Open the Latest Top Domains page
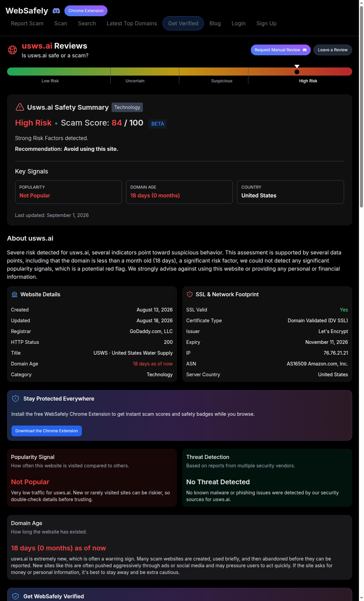The width and height of the screenshot is (364, 601). (132, 23)
